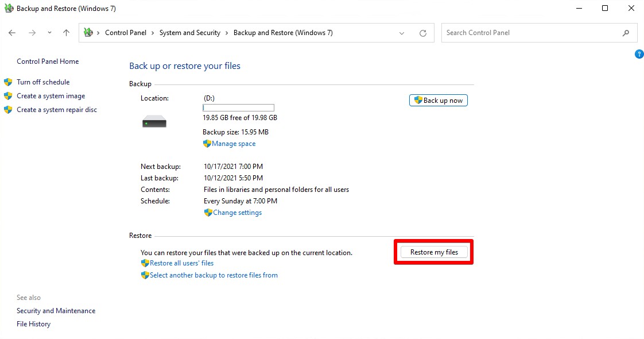Viewport: 644px width, 339px height.
Task: Click the shield icon beside Turn off schedule
Action: pos(7,82)
